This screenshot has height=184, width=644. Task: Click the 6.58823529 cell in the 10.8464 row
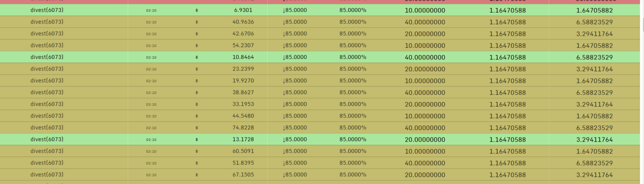pos(594,57)
